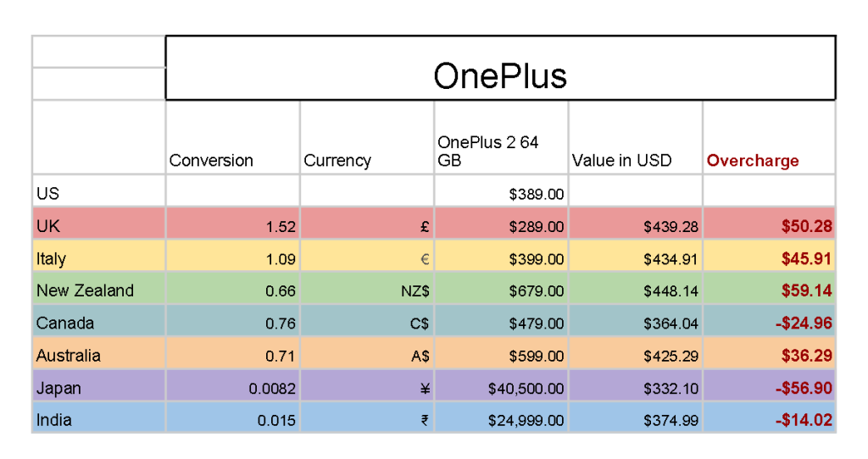Click the Japan $40,500.00 price cell
Screen dimensions: 868x459
(501, 385)
